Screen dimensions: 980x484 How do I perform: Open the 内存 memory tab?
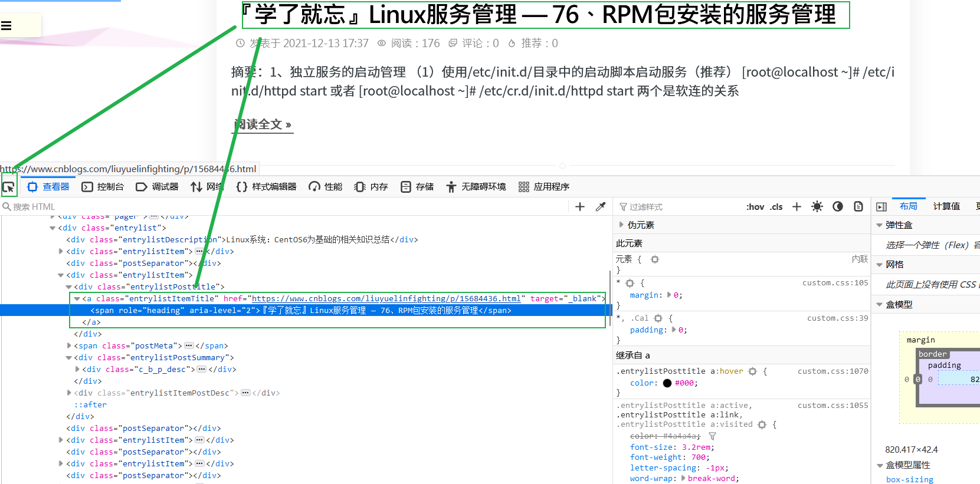coord(371,187)
